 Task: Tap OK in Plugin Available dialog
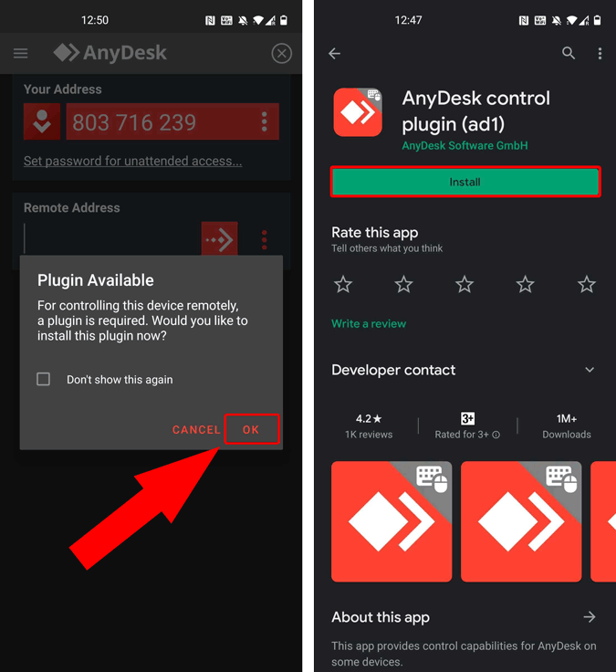pyautogui.click(x=252, y=429)
